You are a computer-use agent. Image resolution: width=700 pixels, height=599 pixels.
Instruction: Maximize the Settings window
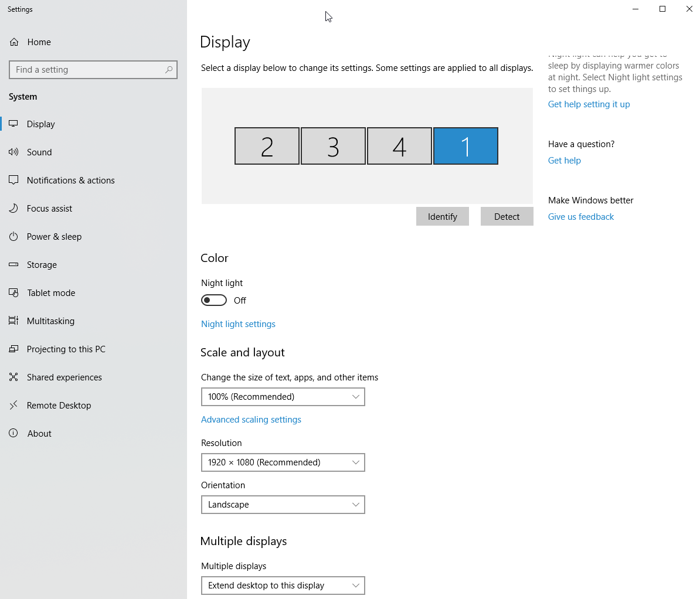click(662, 9)
